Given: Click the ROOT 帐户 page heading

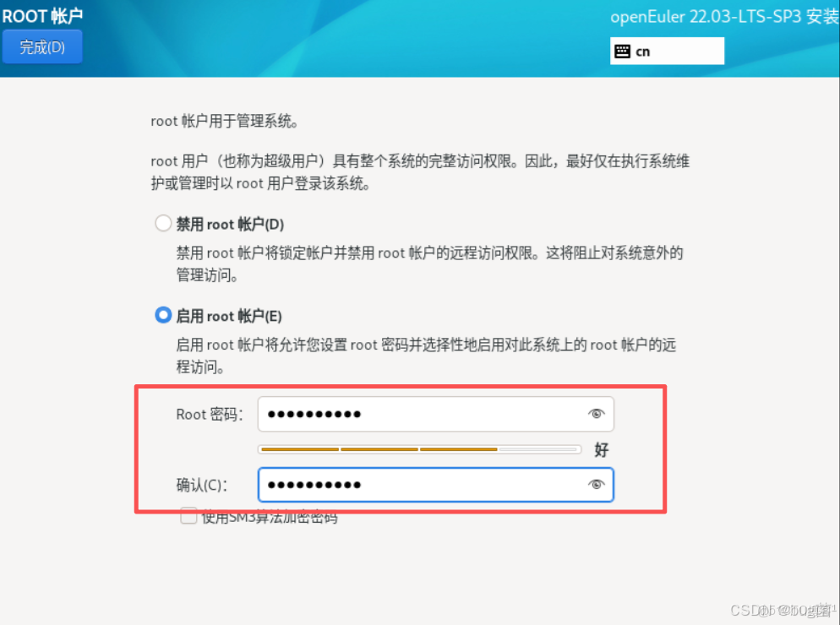Looking at the screenshot, I should (42, 16).
